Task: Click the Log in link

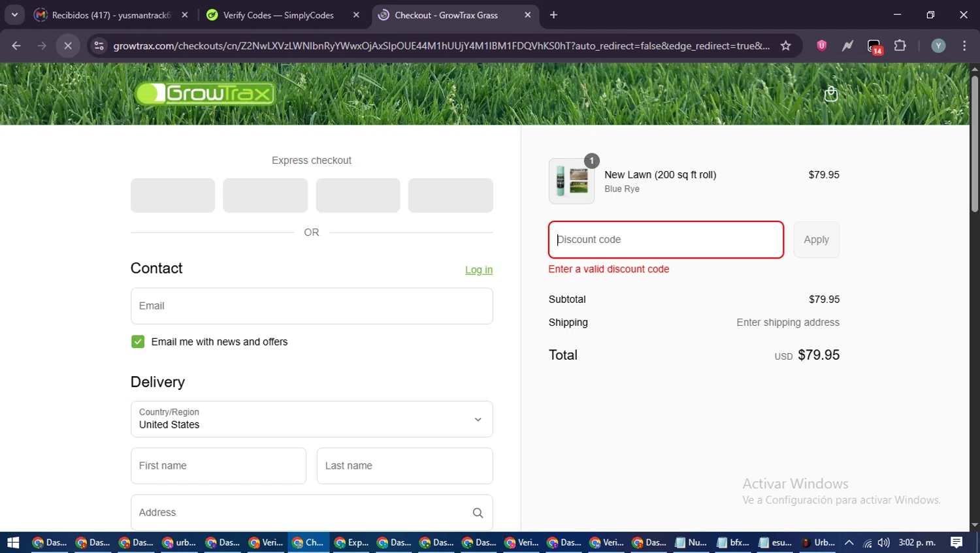Action: point(479,270)
